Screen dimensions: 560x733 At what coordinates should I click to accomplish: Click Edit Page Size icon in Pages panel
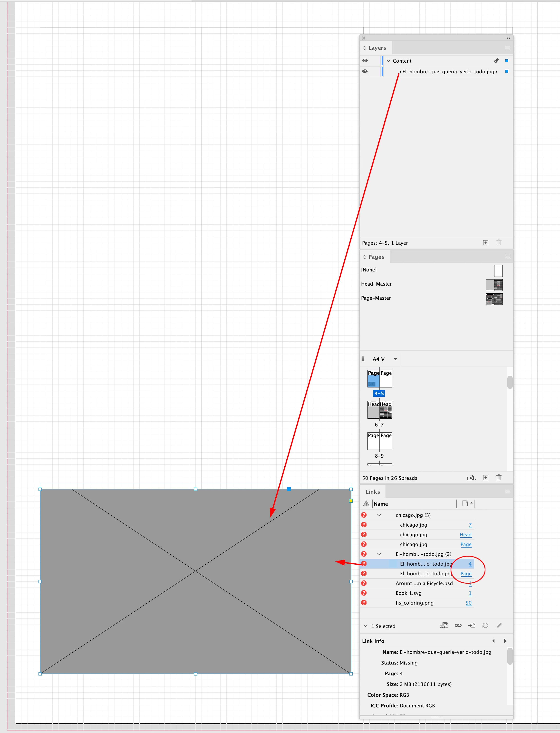471,478
